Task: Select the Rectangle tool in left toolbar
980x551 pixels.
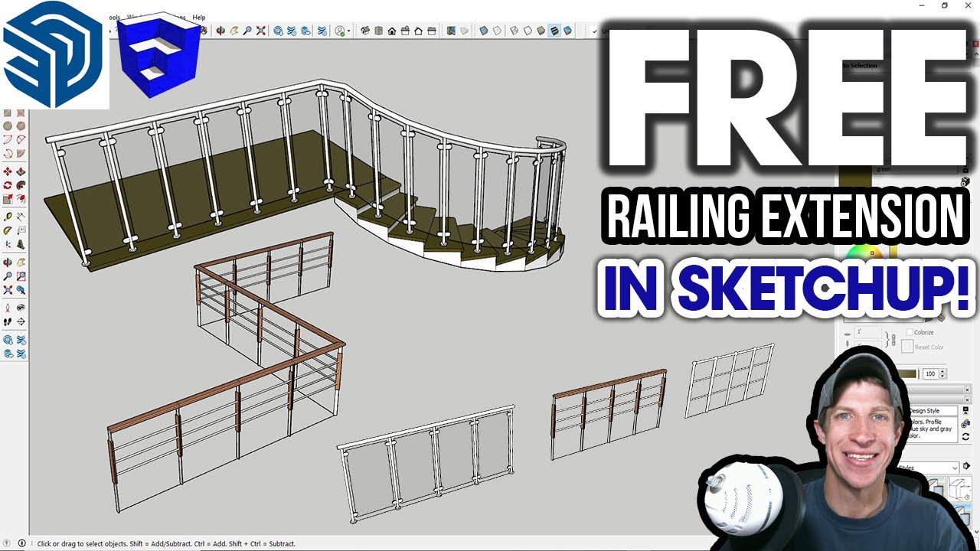Action: (8, 112)
